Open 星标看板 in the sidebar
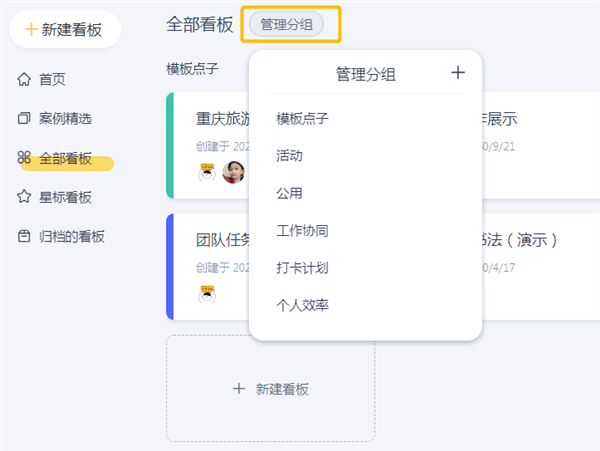Screen dimensions: 600x451 (x=65, y=197)
